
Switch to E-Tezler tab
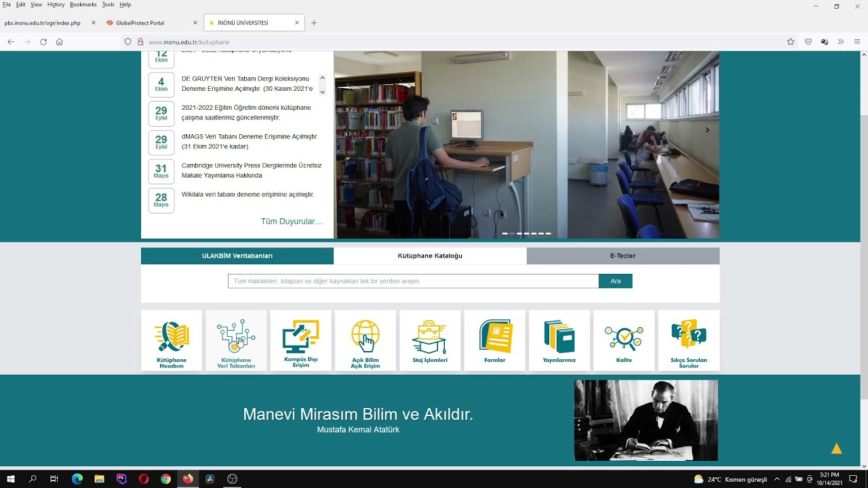(623, 256)
